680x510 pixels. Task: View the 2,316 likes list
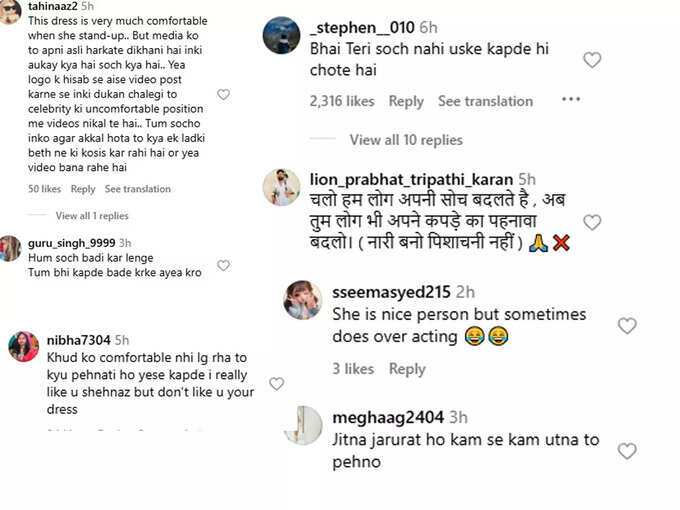[x=342, y=101]
